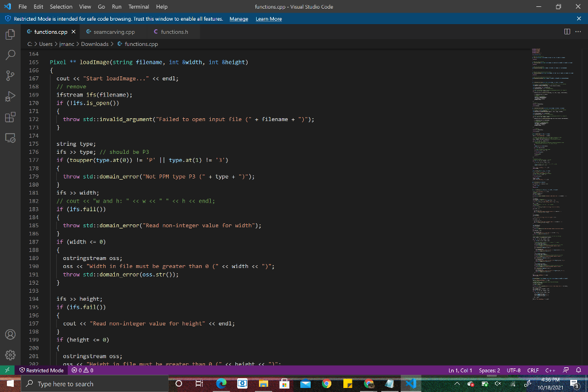Open the Explorer view in the activity bar
The image size is (588, 392).
[x=9, y=35]
